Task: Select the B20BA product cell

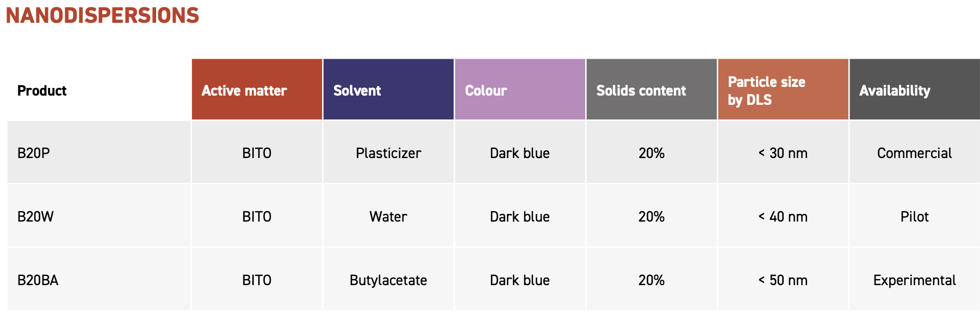Action: pyautogui.click(x=99, y=279)
